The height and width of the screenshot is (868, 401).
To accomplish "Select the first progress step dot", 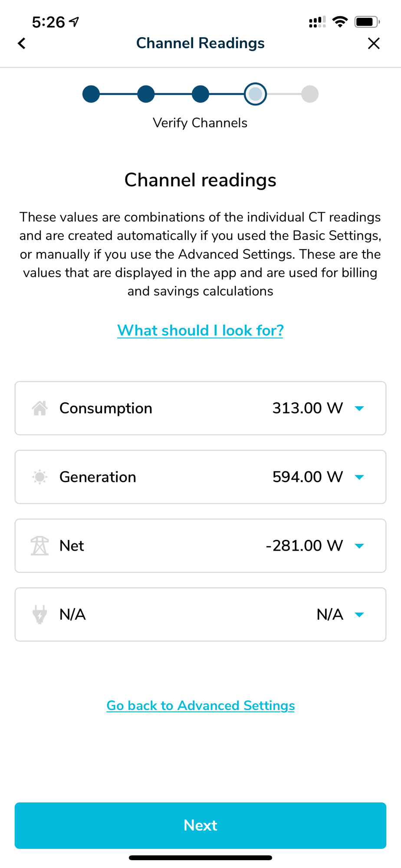I will (x=91, y=94).
